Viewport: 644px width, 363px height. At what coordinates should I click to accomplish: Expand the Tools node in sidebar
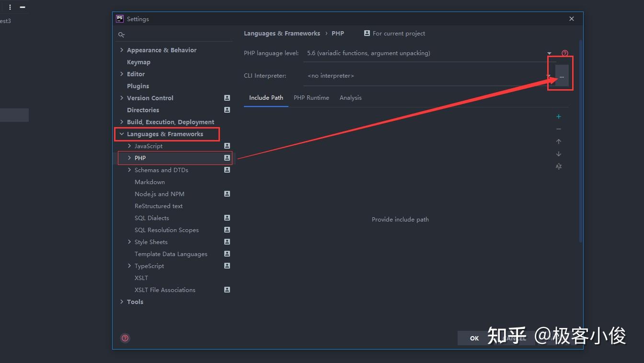(121, 302)
